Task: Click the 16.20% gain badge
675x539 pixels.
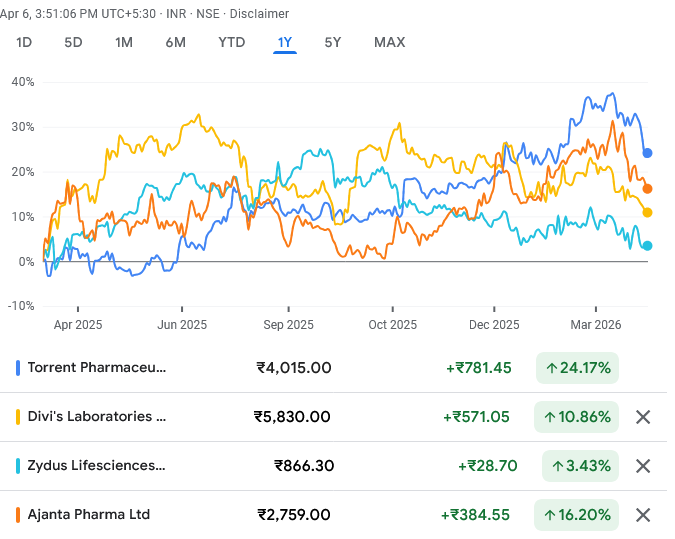Action: point(576,515)
